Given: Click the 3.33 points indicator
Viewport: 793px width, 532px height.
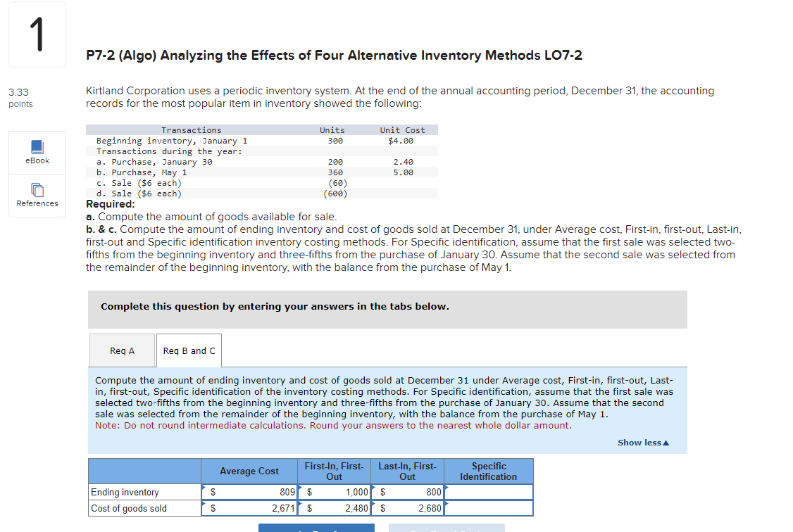Looking at the screenshot, I should (22, 96).
